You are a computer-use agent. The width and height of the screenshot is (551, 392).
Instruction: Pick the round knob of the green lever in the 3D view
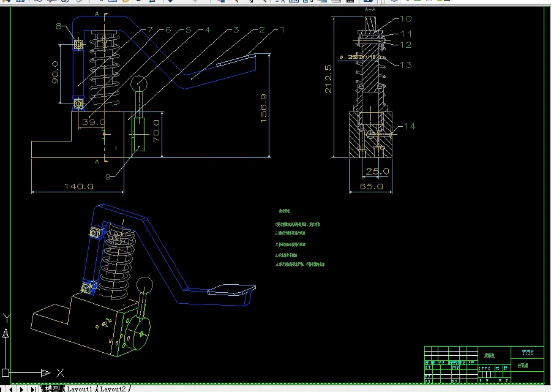[144, 284]
